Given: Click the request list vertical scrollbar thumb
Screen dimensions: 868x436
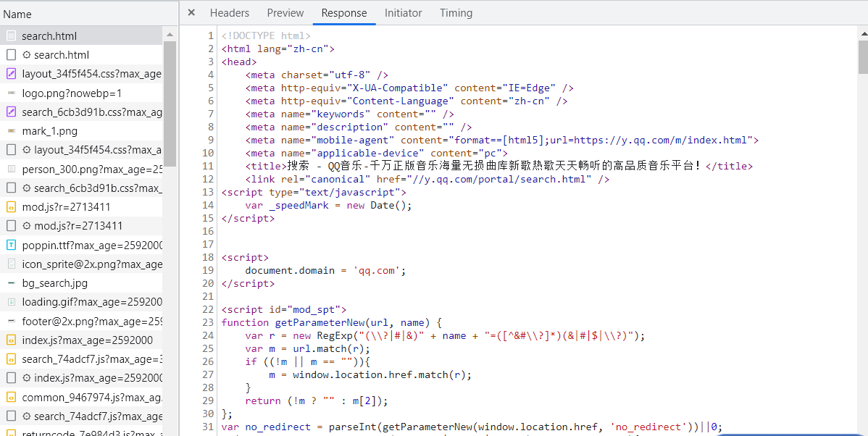Looking at the screenshot, I should [170, 104].
